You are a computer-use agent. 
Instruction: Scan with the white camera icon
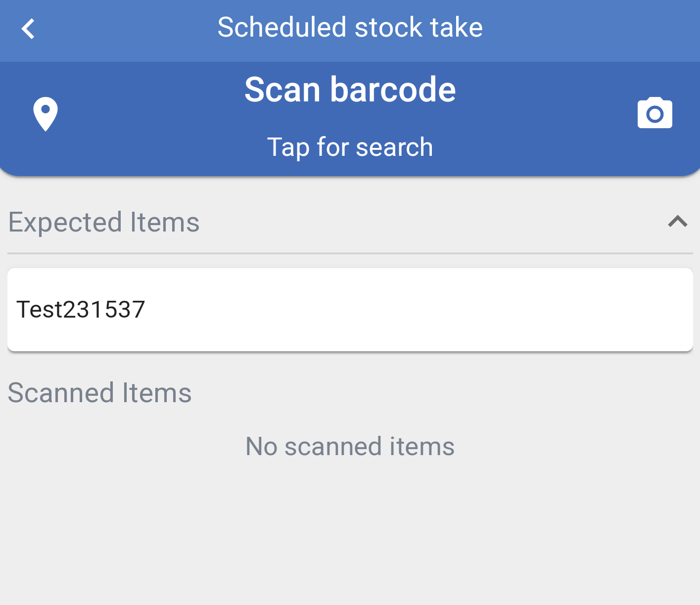point(654,113)
